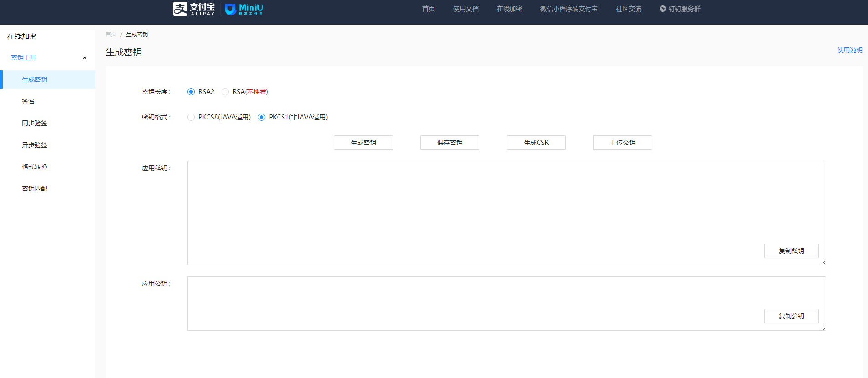
Task: Go to 同步验签 in sidebar
Action: [x=35, y=123]
